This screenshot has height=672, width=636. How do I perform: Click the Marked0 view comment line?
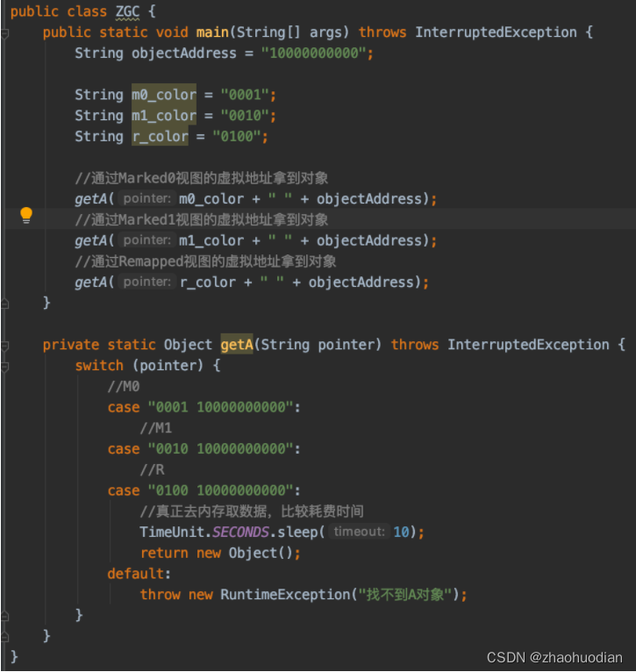coord(202,178)
